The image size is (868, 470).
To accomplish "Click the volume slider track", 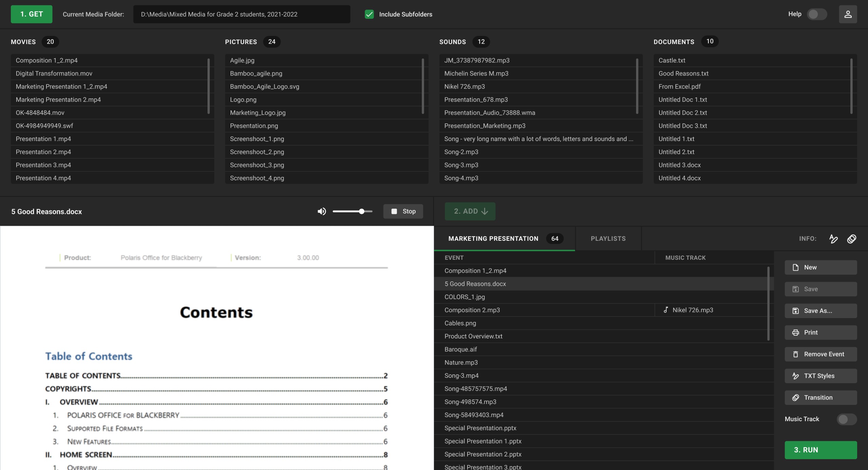I will 346,211.
